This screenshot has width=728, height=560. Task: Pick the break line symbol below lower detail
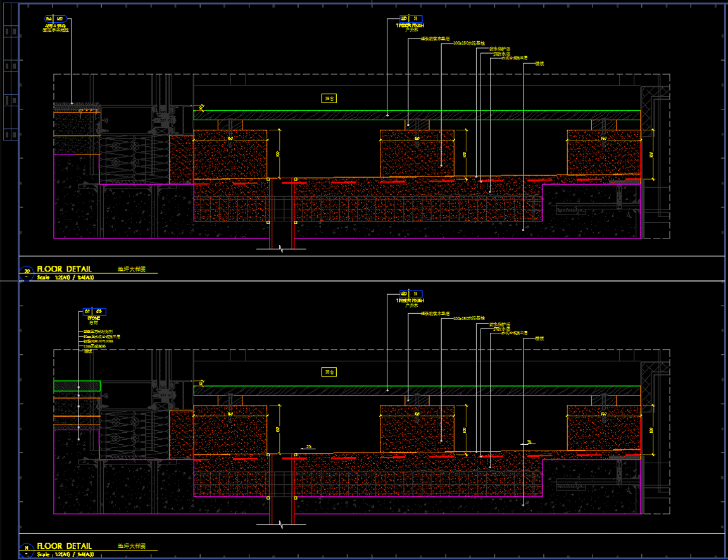pos(282,524)
